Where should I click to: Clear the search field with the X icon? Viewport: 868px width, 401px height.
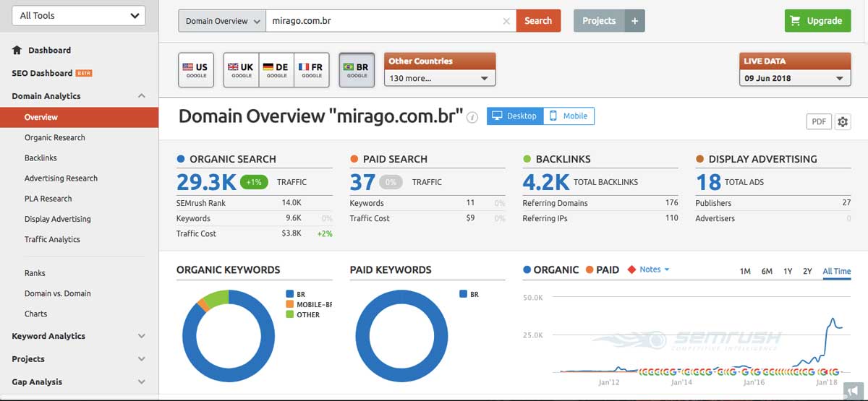(x=506, y=21)
